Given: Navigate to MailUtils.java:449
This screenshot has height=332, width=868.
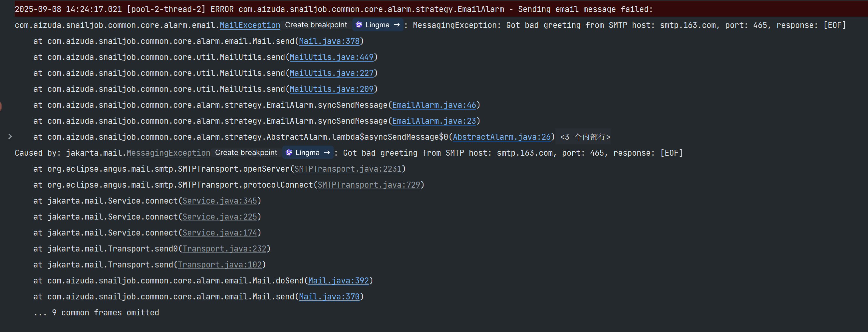Looking at the screenshot, I should tap(332, 57).
